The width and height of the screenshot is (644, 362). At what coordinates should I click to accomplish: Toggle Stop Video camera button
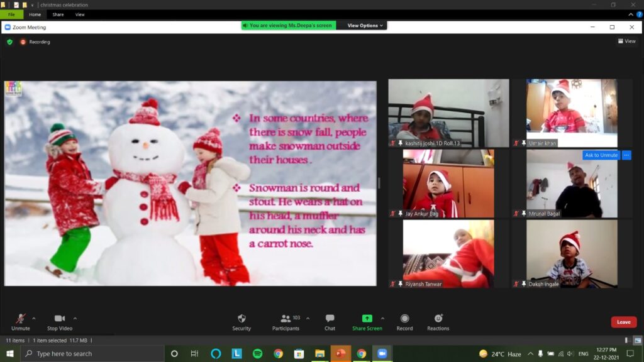pyautogui.click(x=60, y=319)
